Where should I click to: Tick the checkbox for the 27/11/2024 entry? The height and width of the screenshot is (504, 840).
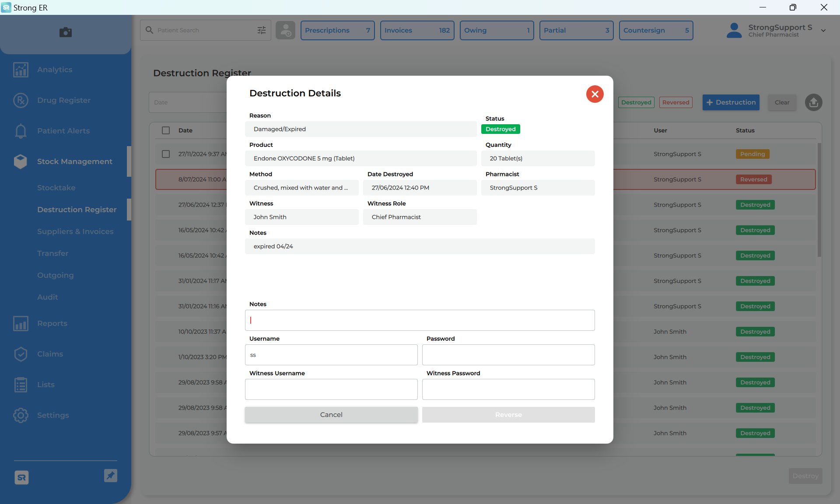[165, 154]
